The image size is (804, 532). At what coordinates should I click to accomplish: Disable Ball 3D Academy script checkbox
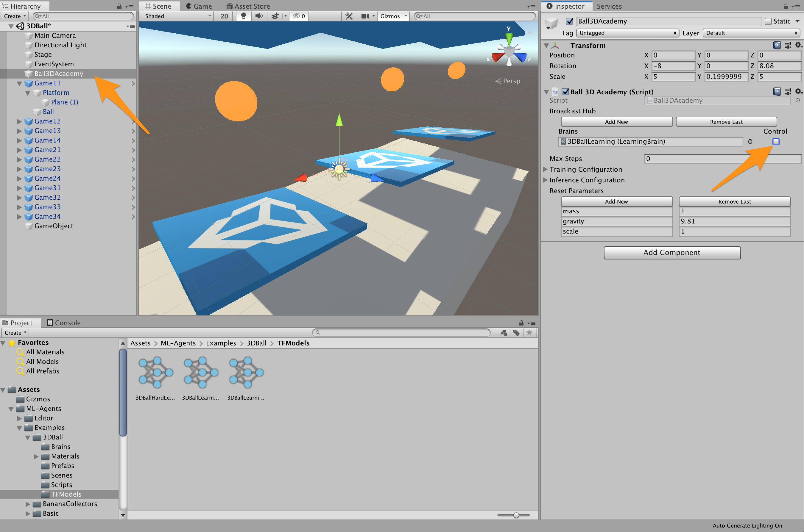(x=565, y=92)
